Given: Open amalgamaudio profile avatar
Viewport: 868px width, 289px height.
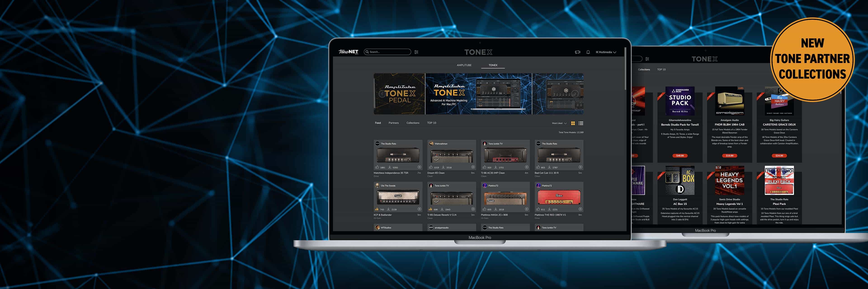Looking at the screenshot, I should (431, 227).
